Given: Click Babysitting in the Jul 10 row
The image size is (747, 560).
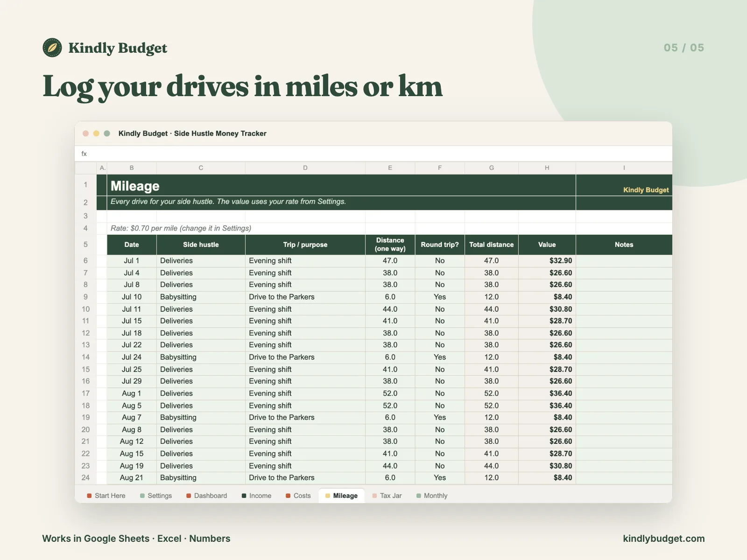Looking at the screenshot, I should pos(201,297).
